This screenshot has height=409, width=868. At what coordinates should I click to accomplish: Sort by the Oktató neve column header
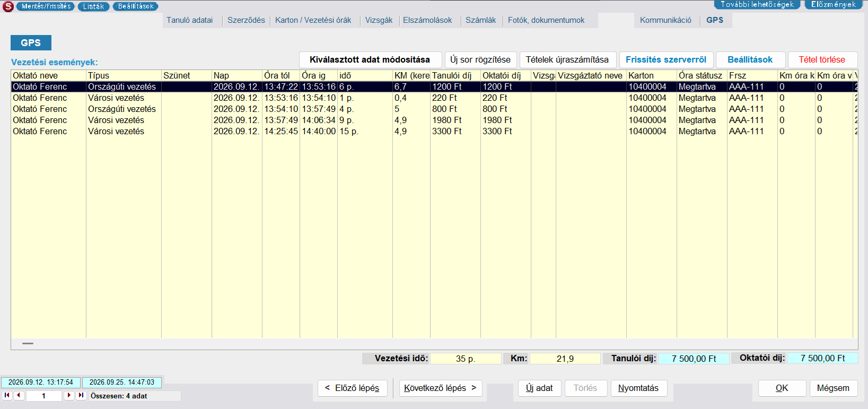point(48,75)
